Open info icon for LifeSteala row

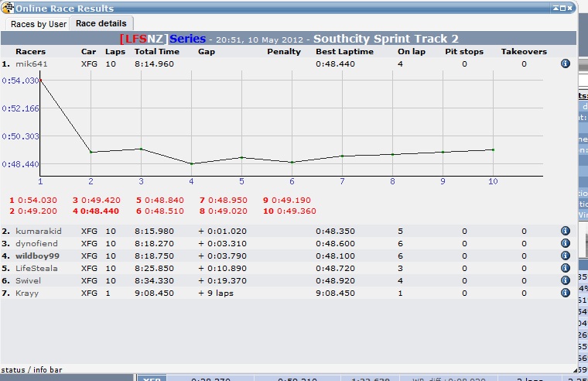coord(565,268)
